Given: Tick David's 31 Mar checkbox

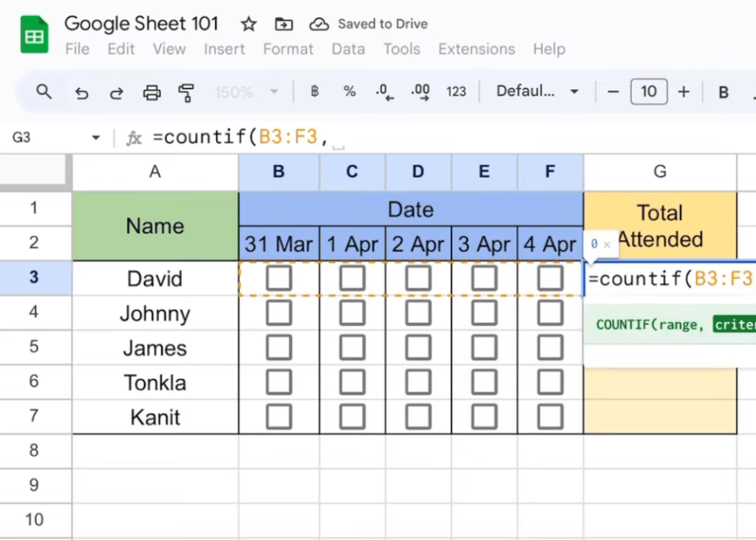Looking at the screenshot, I should click(279, 278).
